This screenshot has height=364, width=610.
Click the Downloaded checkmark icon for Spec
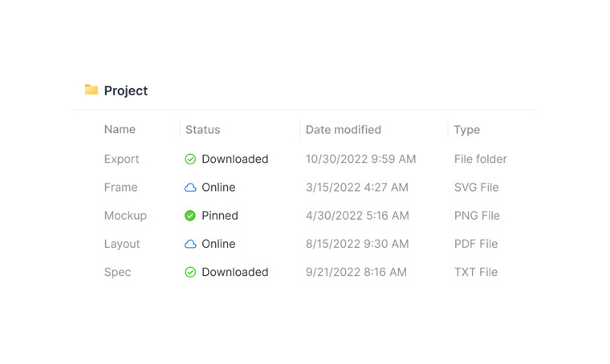click(x=190, y=273)
